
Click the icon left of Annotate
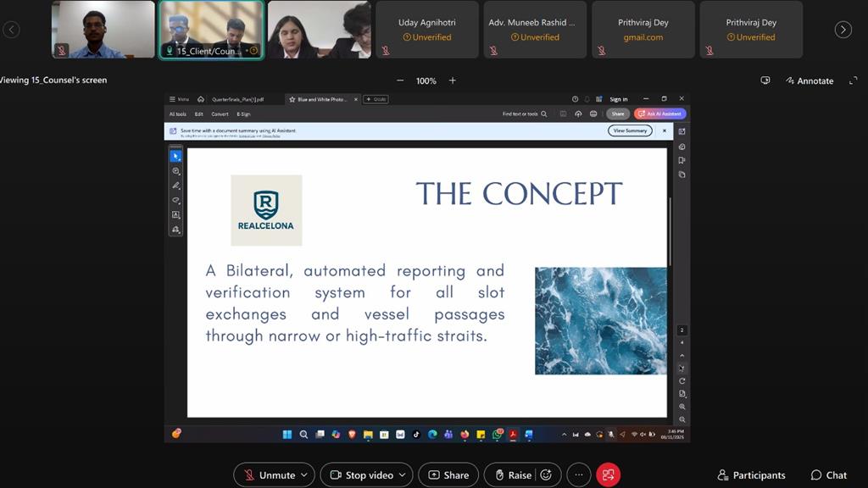[765, 80]
